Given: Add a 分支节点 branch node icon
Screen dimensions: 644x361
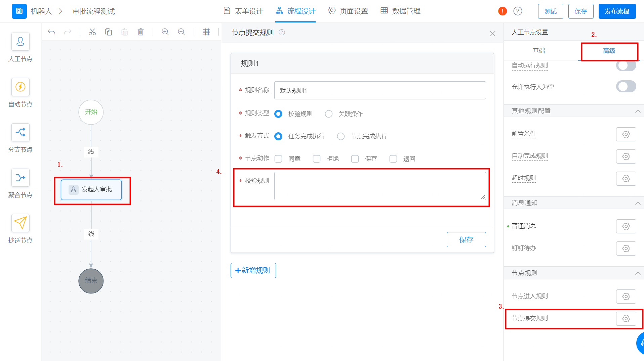Looking at the screenshot, I should (x=21, y=132).
